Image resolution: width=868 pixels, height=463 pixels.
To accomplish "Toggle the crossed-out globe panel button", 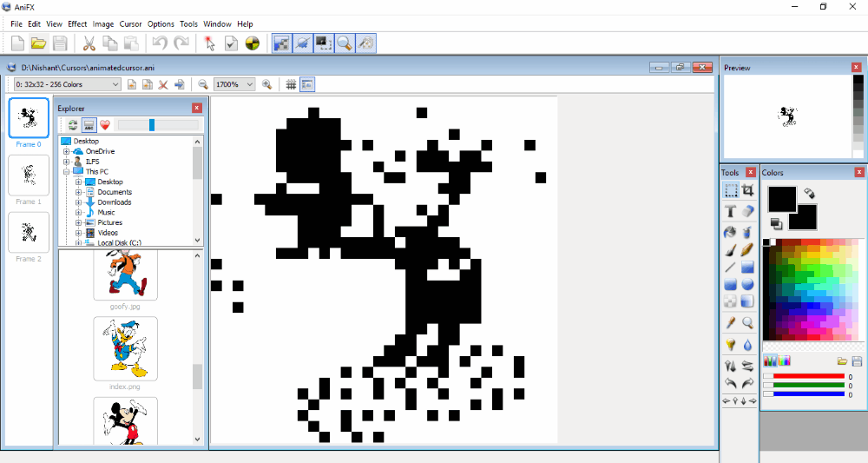I will click(303, 43).
